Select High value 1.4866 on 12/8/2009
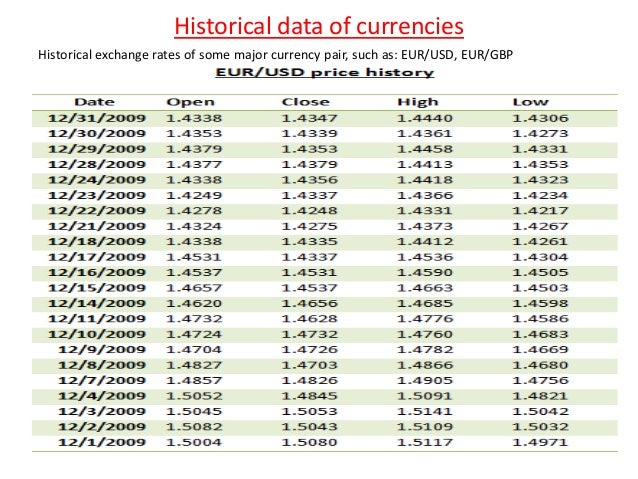Screen dimensions: 638x479 click(x=425, y=365)
